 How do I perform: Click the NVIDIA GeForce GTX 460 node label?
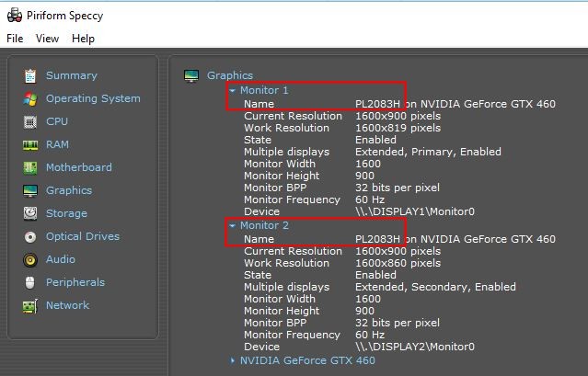(307, 360)
